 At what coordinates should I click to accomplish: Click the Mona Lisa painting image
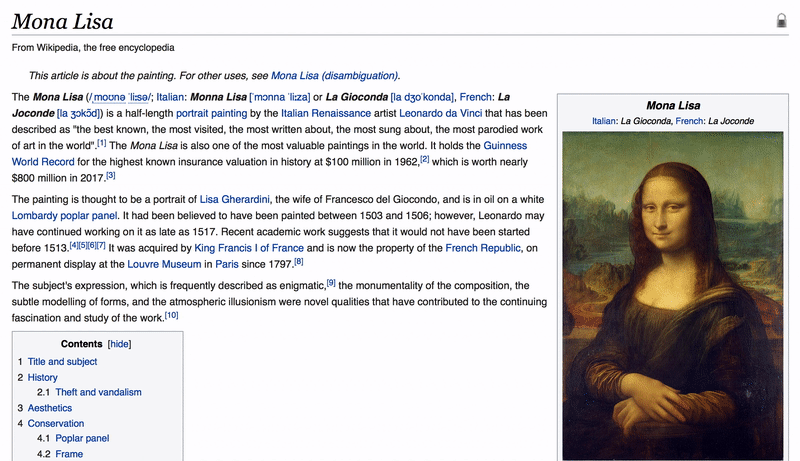click(x=673, y=296)
